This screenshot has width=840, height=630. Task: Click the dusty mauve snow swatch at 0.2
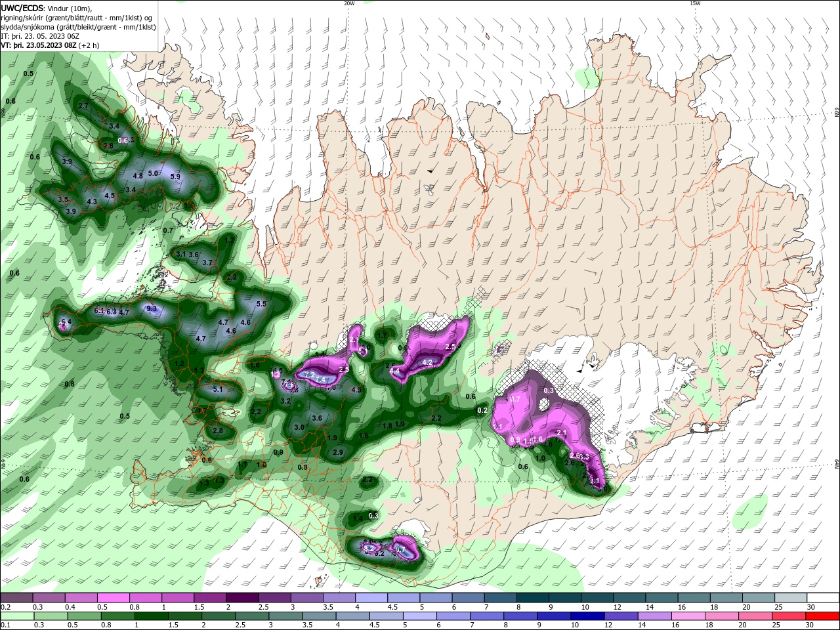click(x=17, y=598)
